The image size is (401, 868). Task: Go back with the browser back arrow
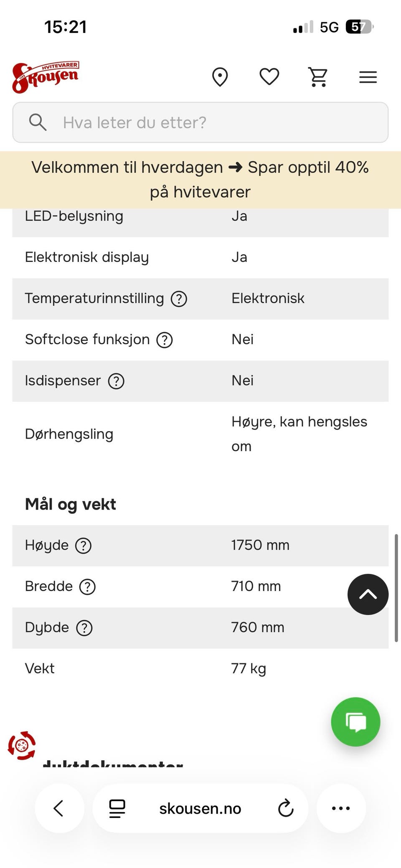point(59,808)
